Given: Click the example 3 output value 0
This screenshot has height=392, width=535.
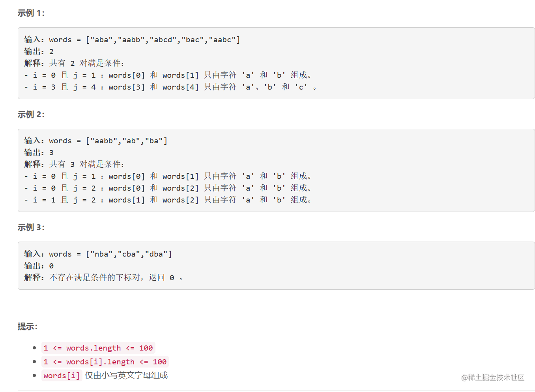Looking at the screenshot, I should point(51,266).
